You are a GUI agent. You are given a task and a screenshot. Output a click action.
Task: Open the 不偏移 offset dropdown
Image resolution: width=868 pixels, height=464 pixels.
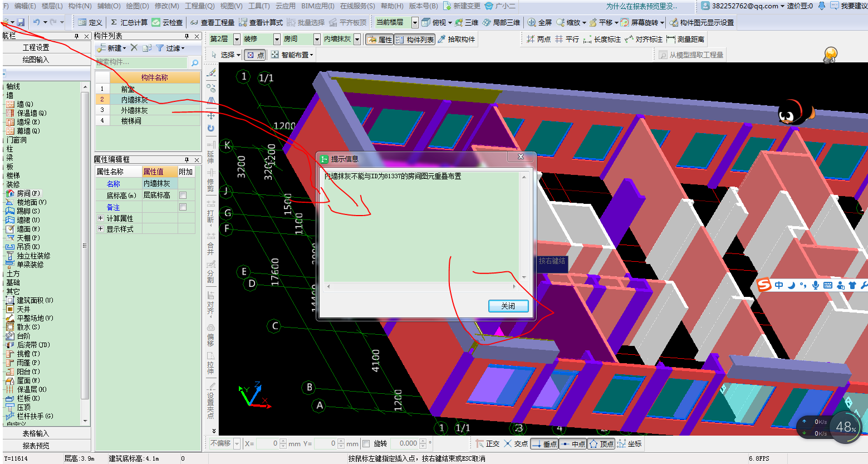[237, 444]
